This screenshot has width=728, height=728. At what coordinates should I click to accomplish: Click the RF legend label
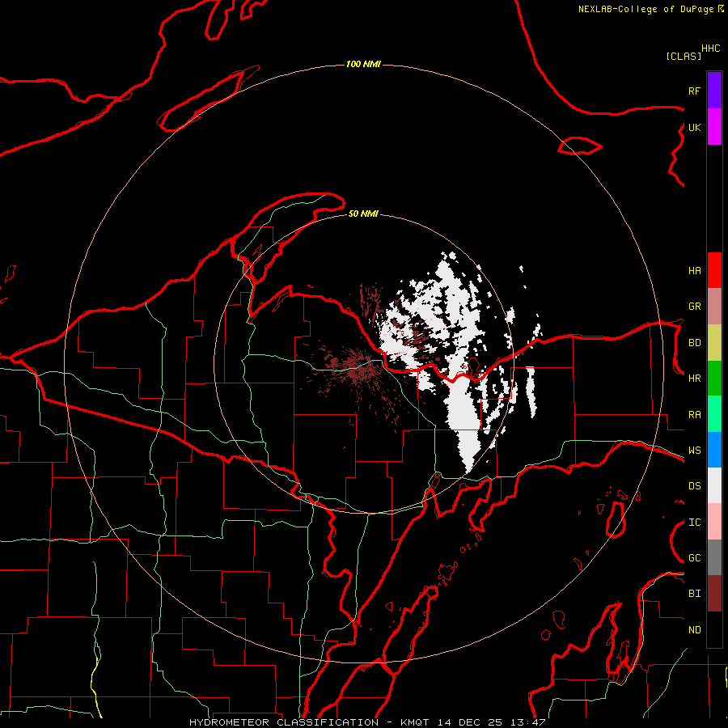694,91
